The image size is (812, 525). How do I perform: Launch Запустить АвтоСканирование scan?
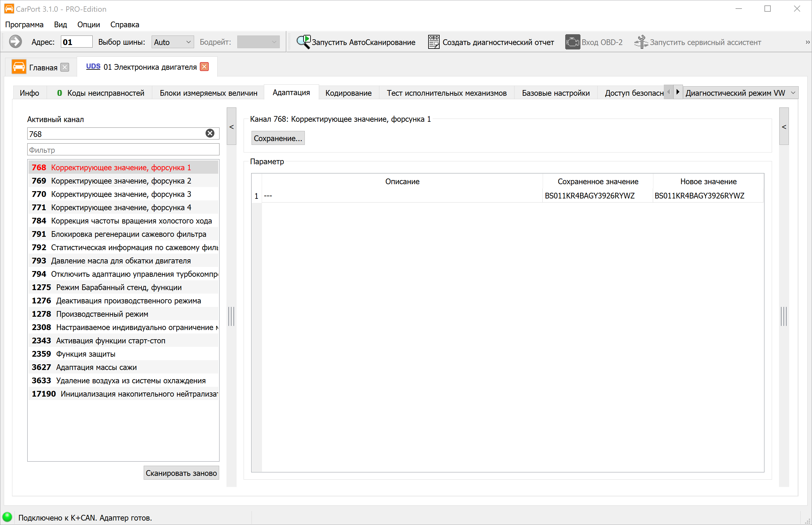[356, 42]
